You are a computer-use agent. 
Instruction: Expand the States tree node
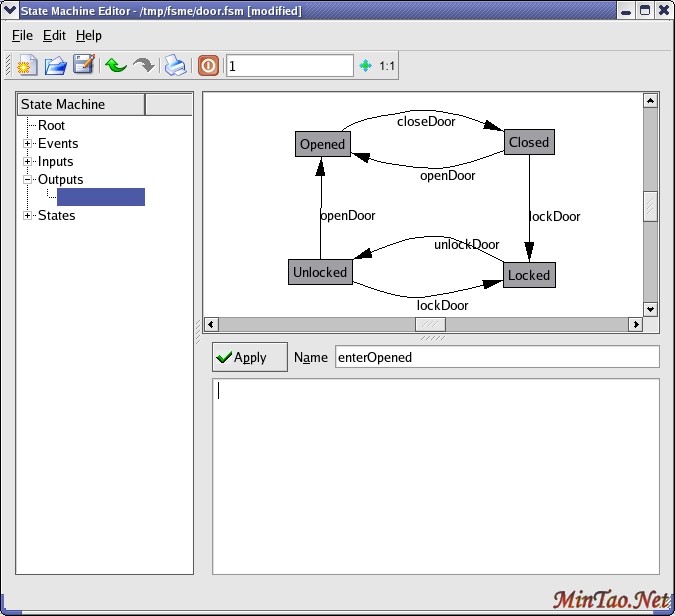[28, 216]
